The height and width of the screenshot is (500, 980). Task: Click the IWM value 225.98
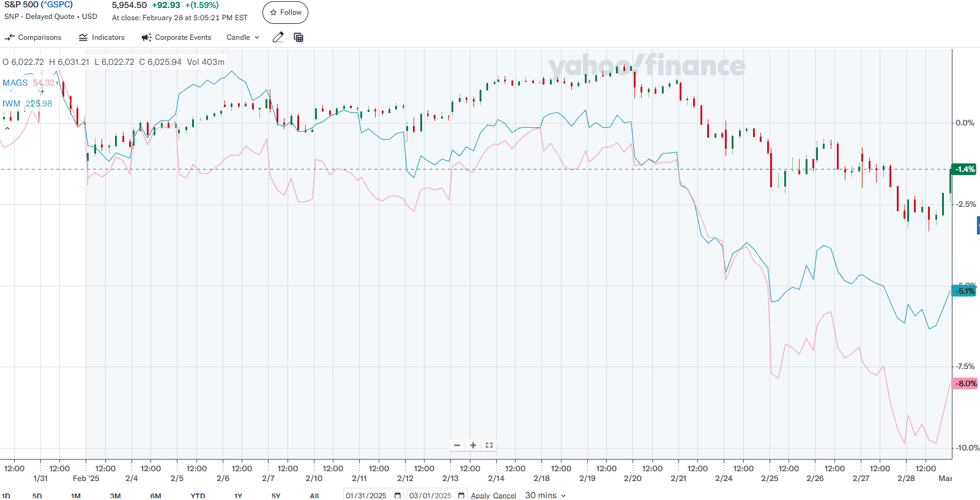click(39, 103)
